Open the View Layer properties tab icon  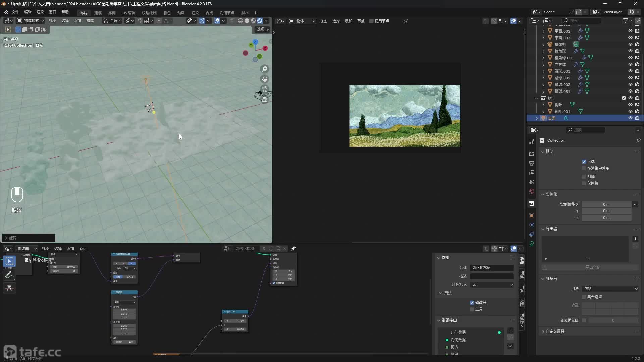pos(532,172)
